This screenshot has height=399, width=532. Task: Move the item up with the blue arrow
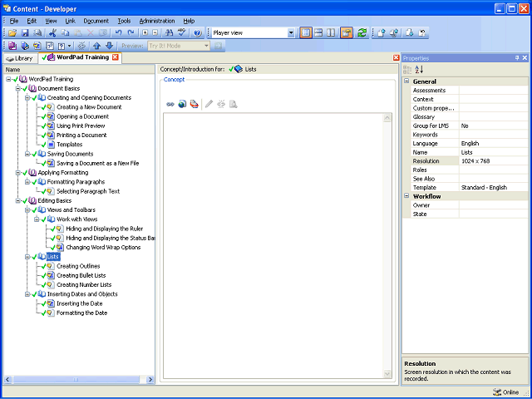click(96, 46)
